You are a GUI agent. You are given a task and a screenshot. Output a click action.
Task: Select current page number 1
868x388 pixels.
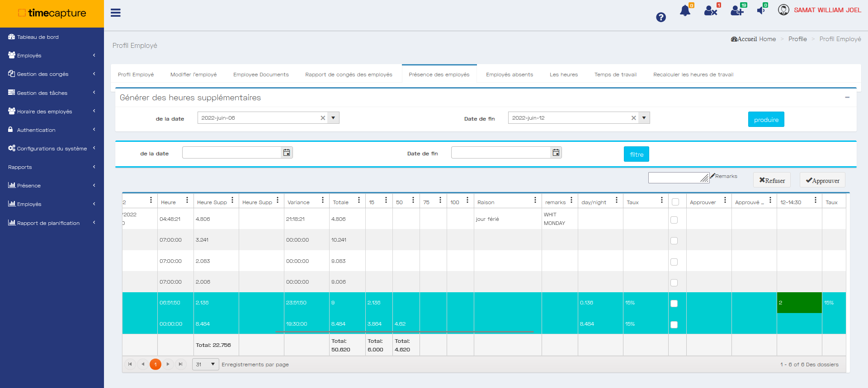coord(156,364)
